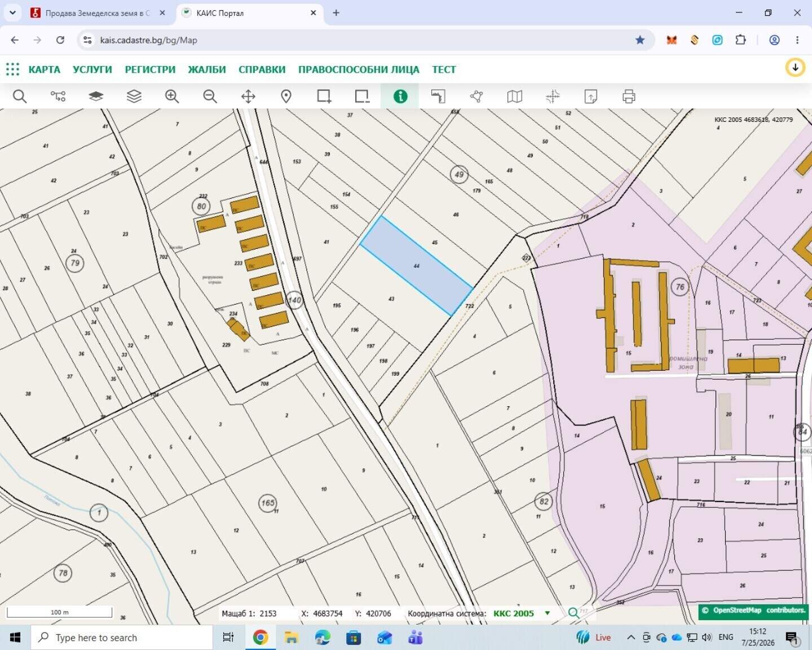This screenshot has width=812, height=650.
Task: Open РЕГИСТРИ menu
Action: [150, 69]
